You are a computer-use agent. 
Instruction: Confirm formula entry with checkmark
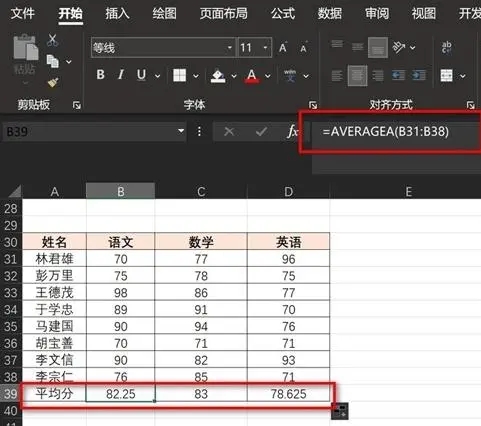point(261,132)
